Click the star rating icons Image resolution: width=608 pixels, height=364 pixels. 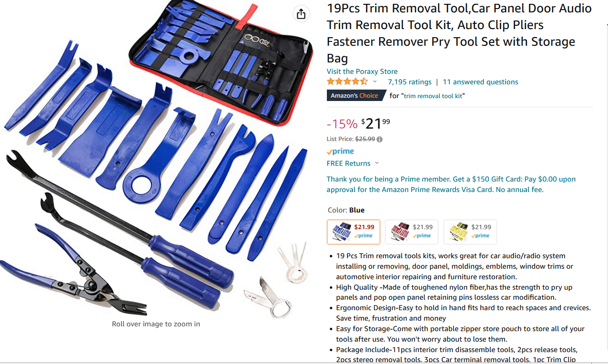(x=347, y=81)
